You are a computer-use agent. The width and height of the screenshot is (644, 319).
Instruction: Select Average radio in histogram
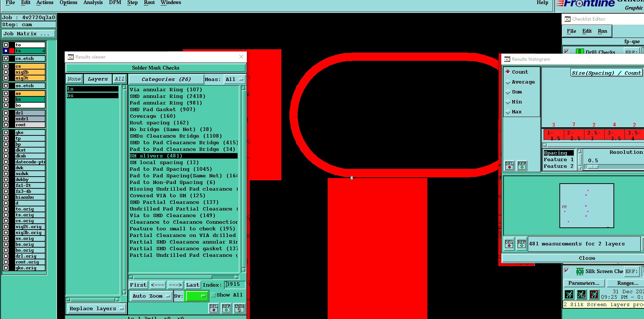pos(508,82)
